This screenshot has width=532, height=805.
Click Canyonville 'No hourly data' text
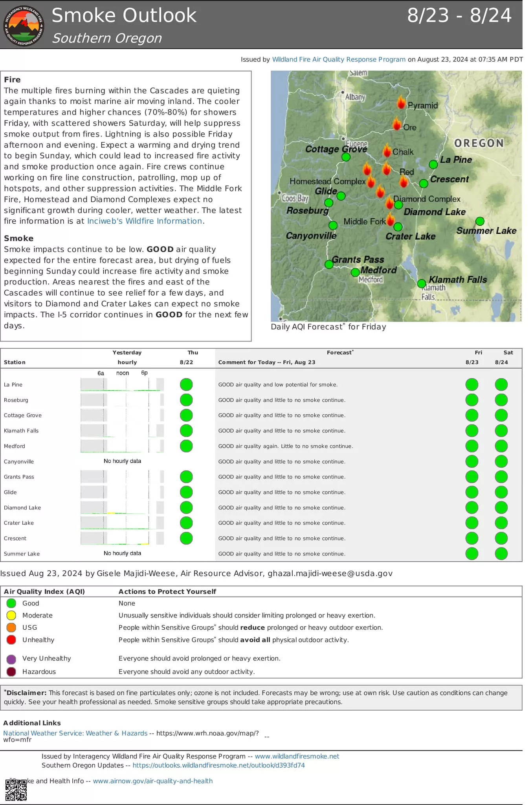click(122, 461)
